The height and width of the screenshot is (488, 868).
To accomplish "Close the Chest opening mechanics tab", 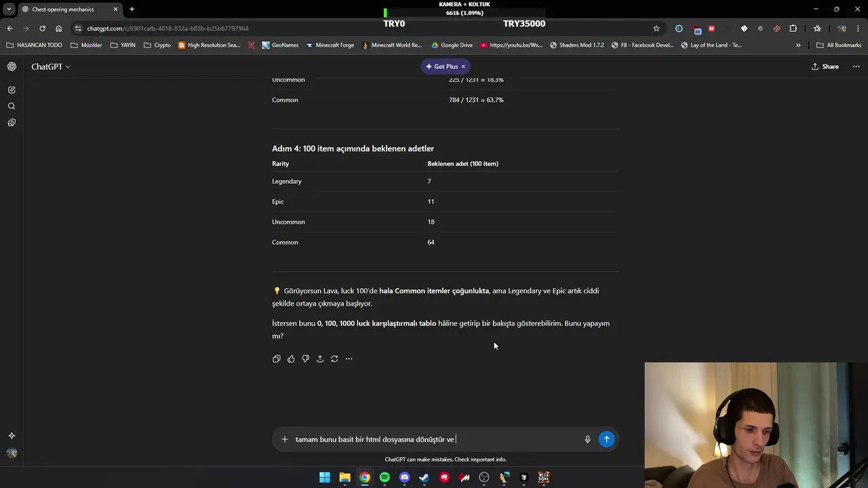I will (115, 9).
